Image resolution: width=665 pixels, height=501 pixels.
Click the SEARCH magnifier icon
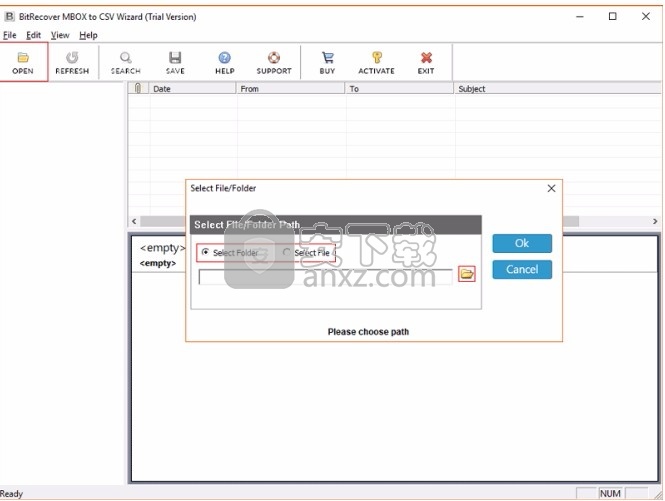[126, 57]
